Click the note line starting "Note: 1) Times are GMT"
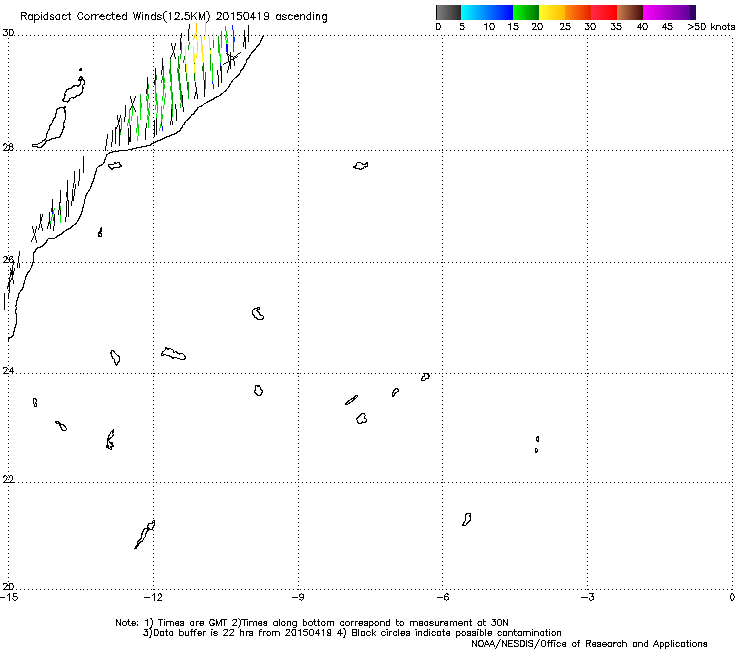Screen dimensions: 740x650 [312, 623]
